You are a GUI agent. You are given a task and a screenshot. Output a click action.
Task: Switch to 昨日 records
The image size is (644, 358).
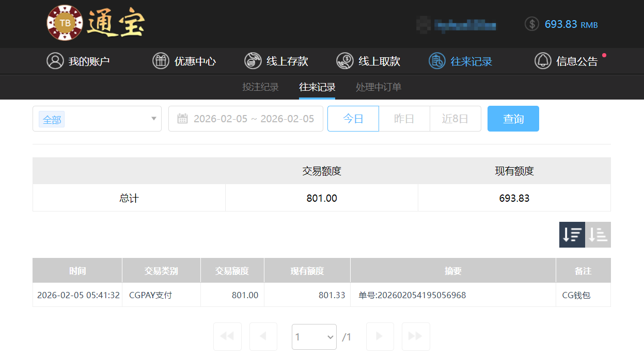point(404,119)
